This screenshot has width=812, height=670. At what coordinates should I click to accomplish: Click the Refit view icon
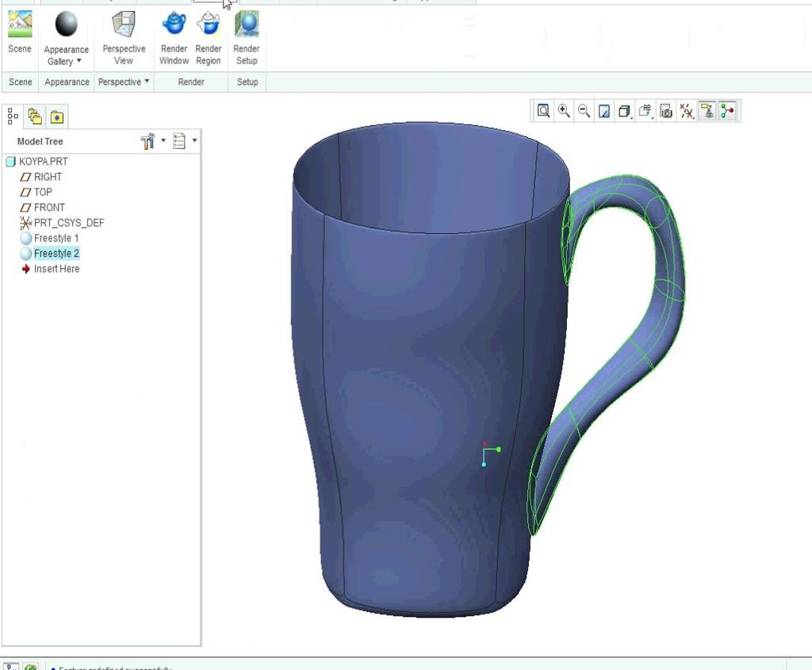[543, 111]
